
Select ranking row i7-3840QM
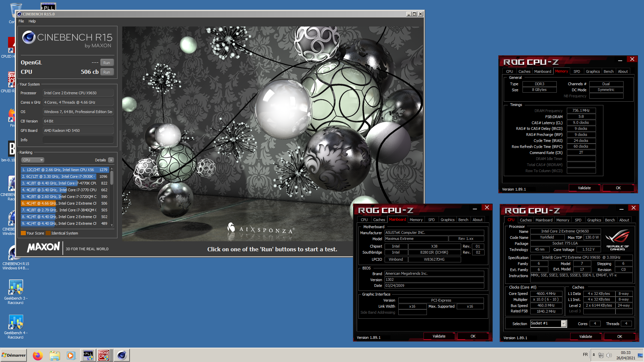pyautogui.click(x=64, y=210)
